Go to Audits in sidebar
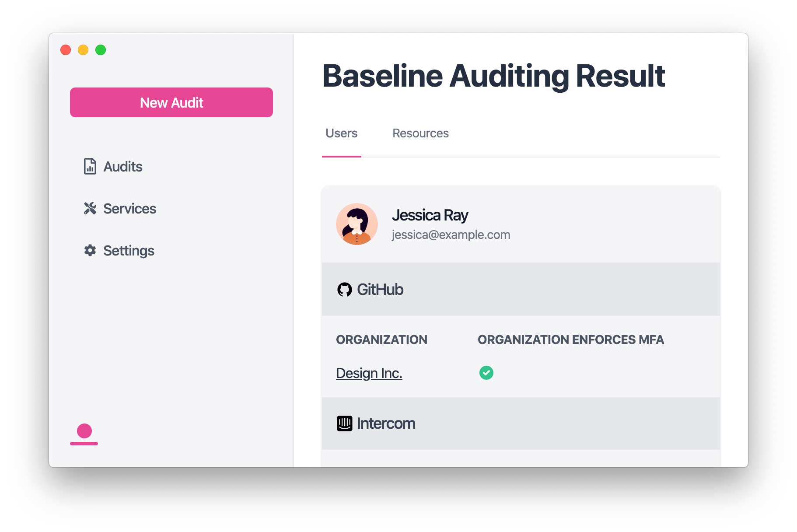 113,166
